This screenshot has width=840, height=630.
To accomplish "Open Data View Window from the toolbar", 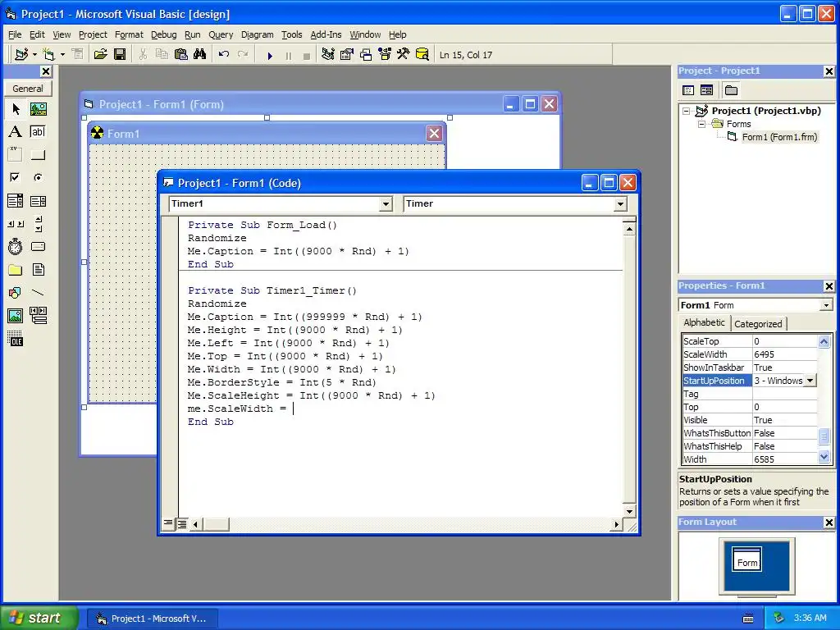I will [x=422, y=55].
